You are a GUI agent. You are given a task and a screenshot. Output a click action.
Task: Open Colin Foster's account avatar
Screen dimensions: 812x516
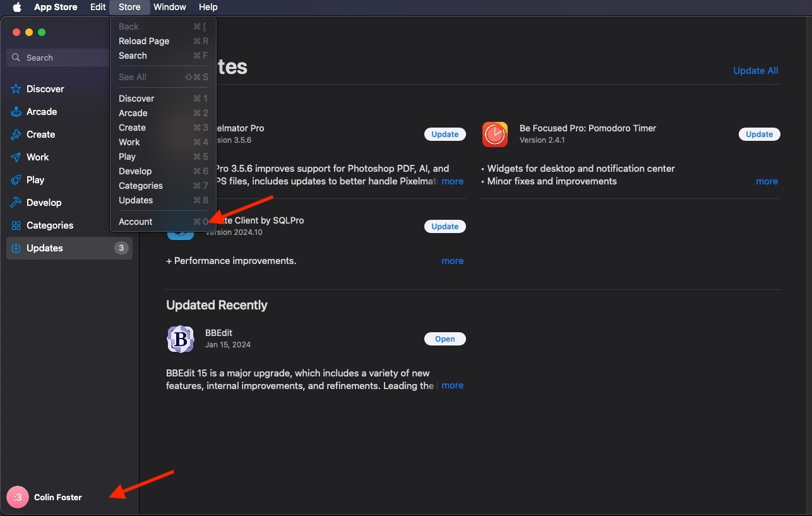(18, 497)
